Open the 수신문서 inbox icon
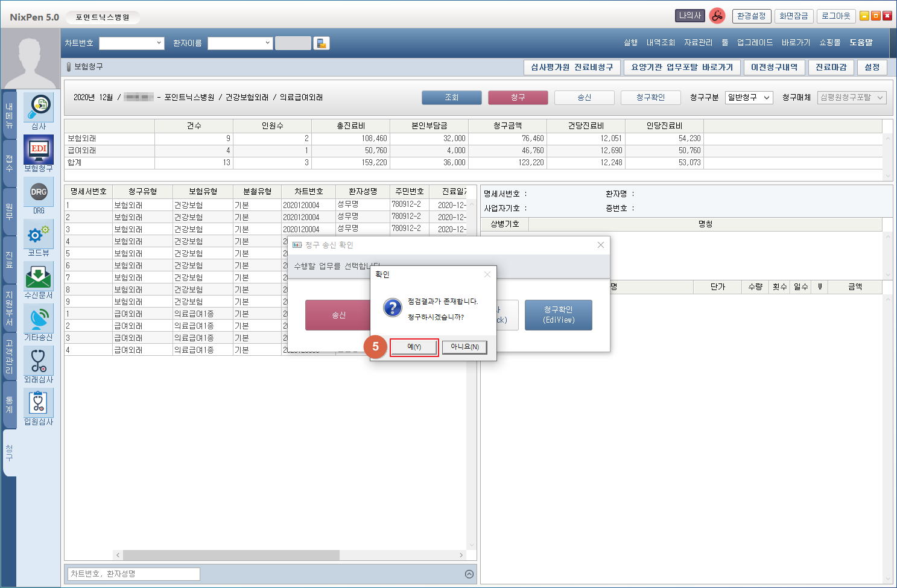Viewport: 897px width, 588px height. click(39, 276)
